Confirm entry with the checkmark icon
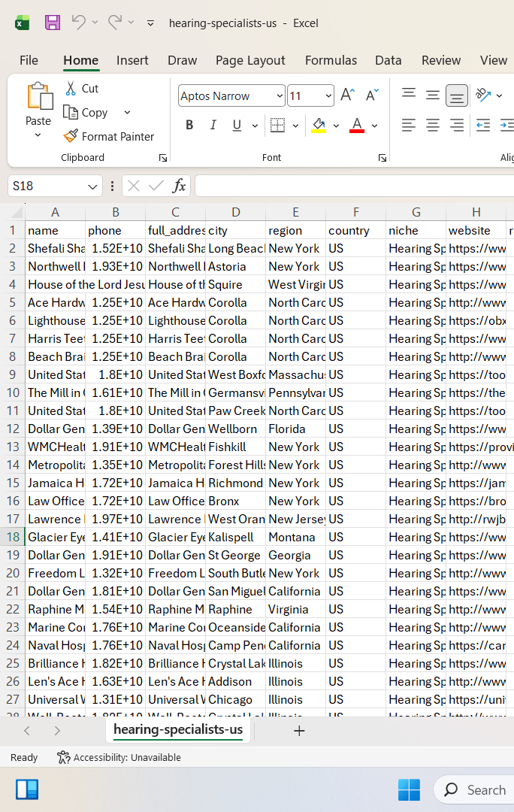This screenshot has width=514, height=812. [x=156, y=186]
